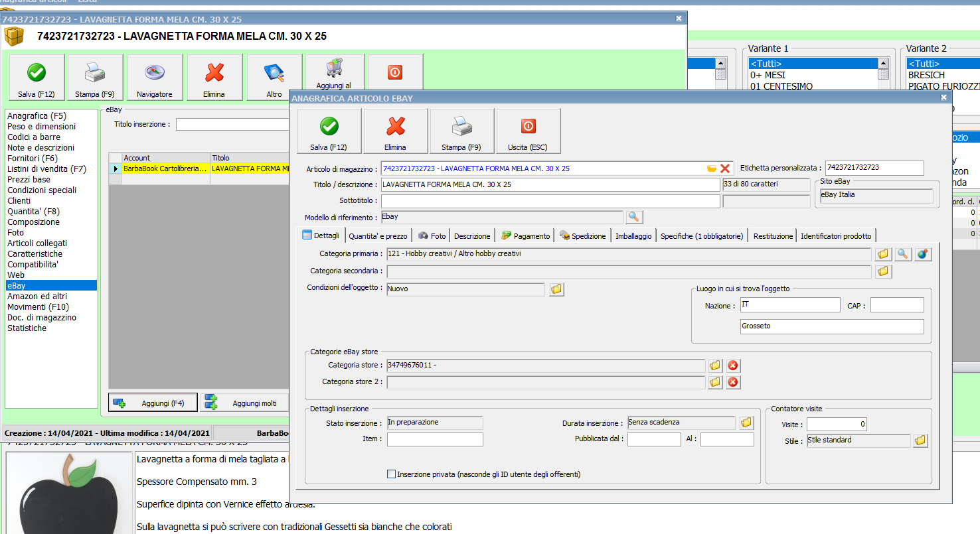
Task: Click the red power button in article window
Action: (x=395, y=72)
